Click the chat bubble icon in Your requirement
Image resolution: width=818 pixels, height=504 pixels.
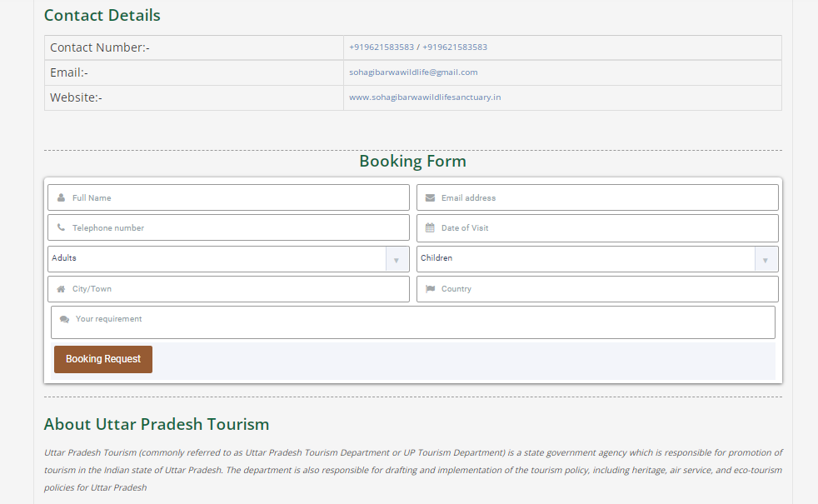click(64, 319)
